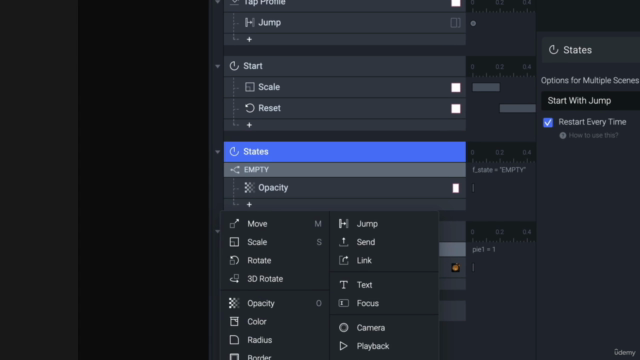
Task: Click the Options for Multiple Scenes label
Action: click(x=590, y=80)
